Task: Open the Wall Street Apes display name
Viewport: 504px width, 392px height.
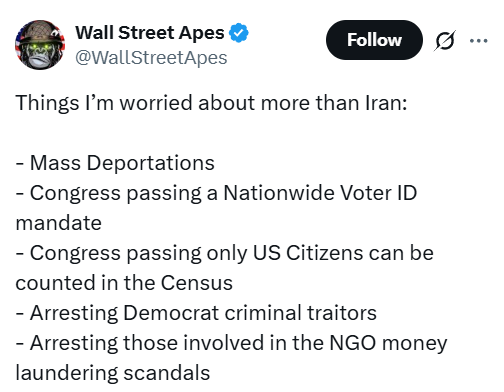Action: click(150, 33)
